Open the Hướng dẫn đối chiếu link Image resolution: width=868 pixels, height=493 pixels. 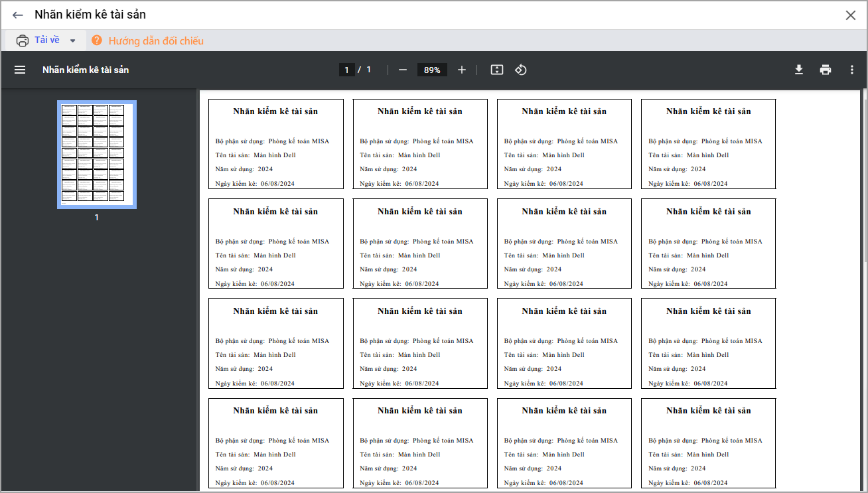[x=156, y=41]
